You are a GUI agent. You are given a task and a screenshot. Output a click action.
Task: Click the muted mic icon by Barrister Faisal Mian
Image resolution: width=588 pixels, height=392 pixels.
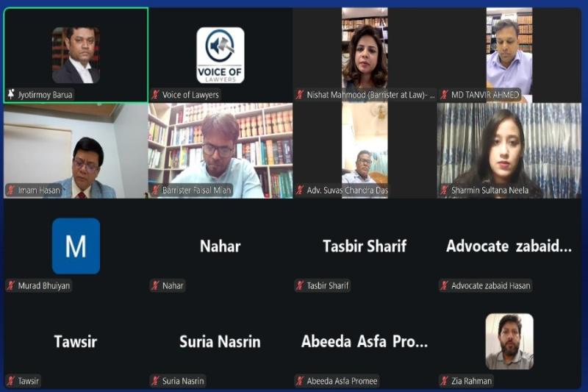[x=155, y=190]
